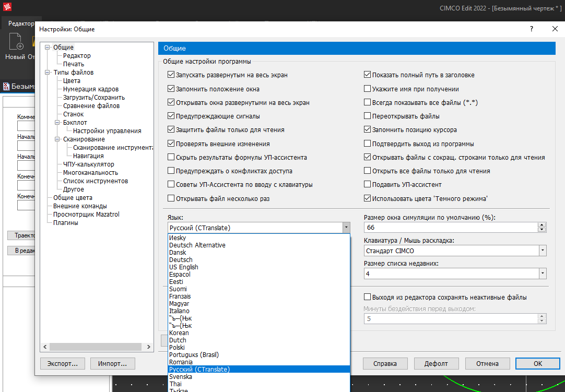Viewport: 565px width, 392px height.
Task: Toggle 'Защитить файлы только для чтения' checkbox
Action: [x=171, y=129]
